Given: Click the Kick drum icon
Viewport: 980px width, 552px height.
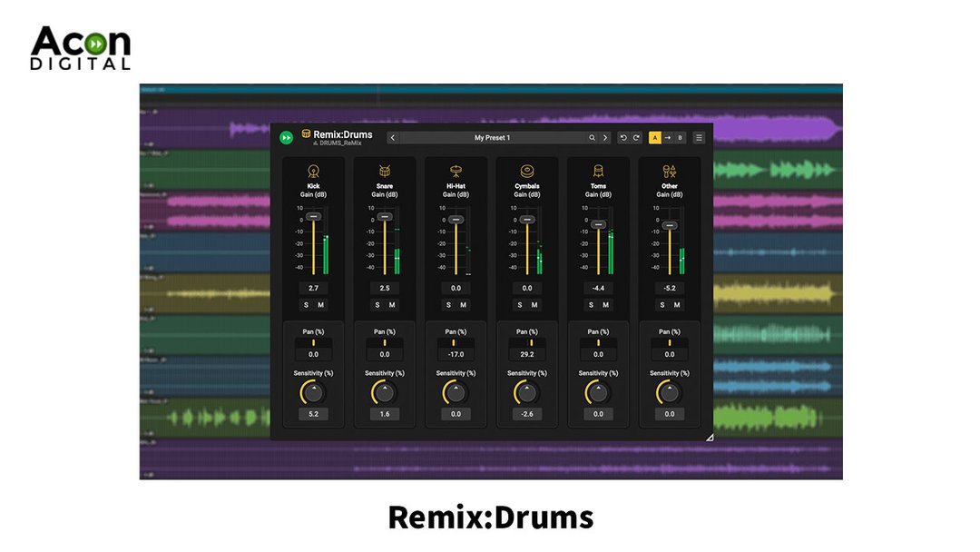Looking at the screenshot, I should [313, 170].
